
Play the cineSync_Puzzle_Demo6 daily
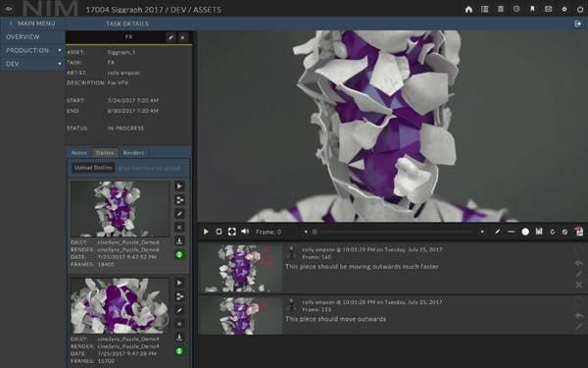[x=179, y=185]
